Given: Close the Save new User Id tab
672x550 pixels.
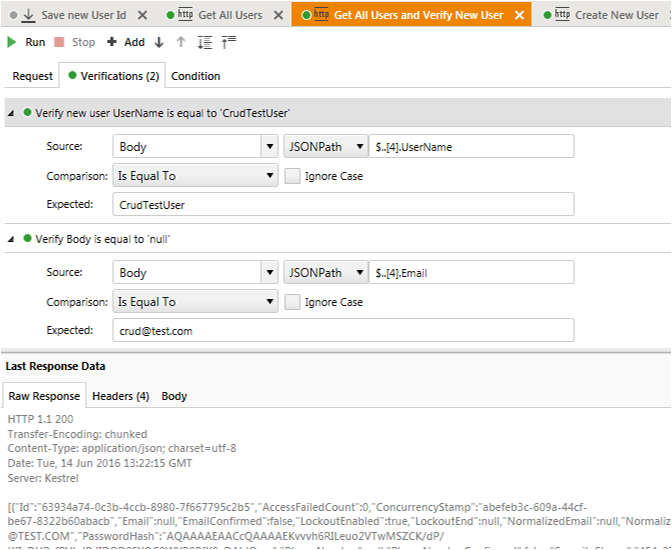Looking at the screenshot, I should click(142, 15).
